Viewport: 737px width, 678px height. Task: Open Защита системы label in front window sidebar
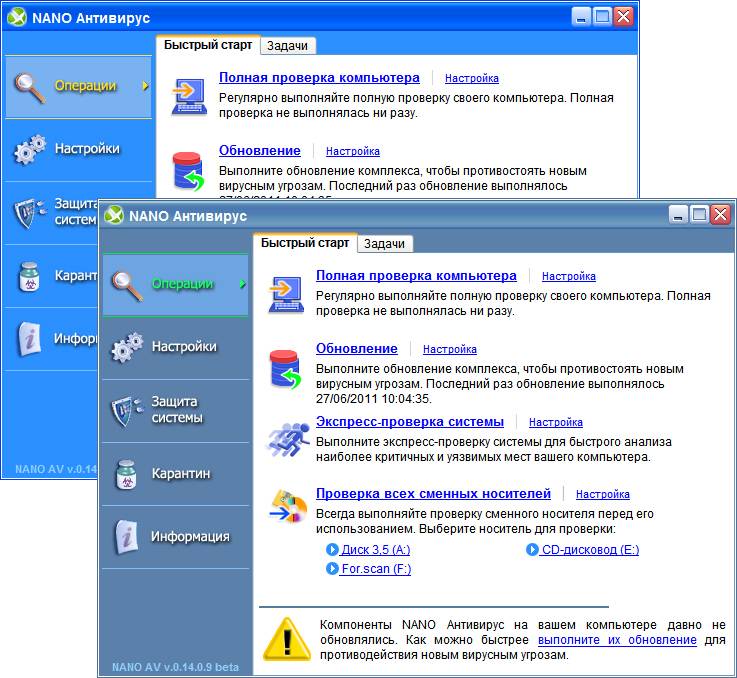click(x=177, y=410)
